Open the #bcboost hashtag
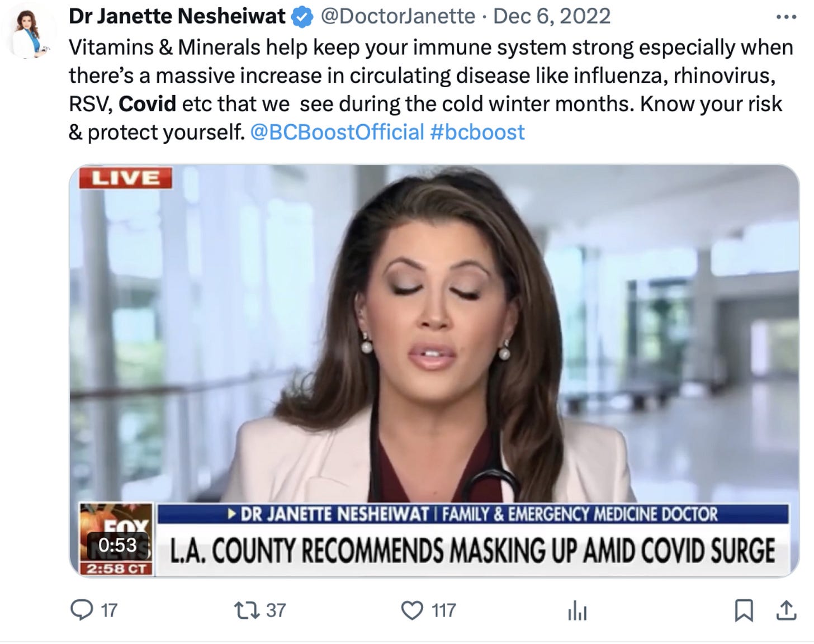This screenshot has width=814, height=644. (x=477, y=132)
